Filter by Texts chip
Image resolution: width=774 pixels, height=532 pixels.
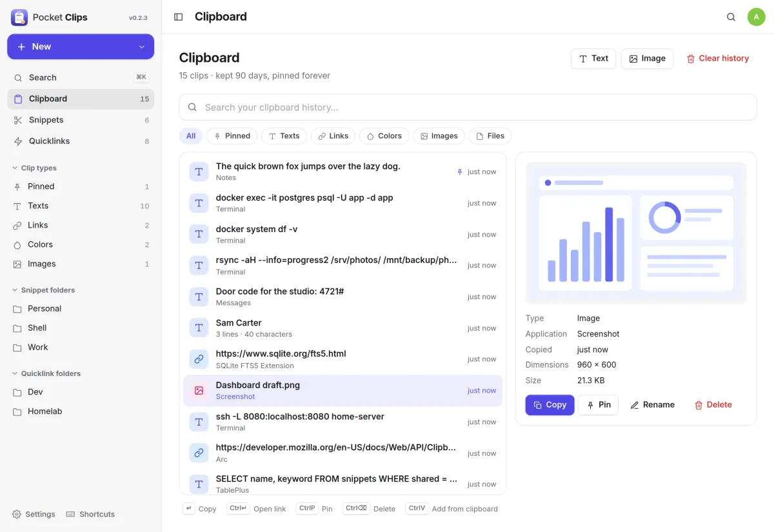click(x=284, y=136)
